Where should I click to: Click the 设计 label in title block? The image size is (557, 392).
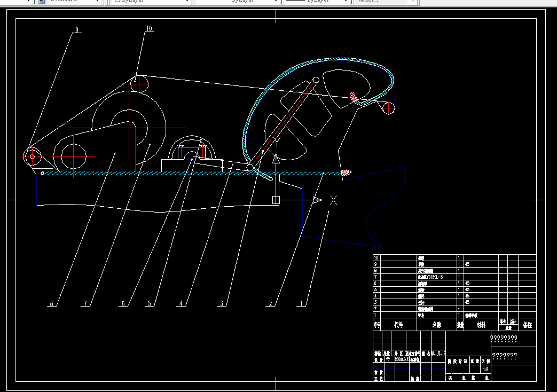[378, 359]
